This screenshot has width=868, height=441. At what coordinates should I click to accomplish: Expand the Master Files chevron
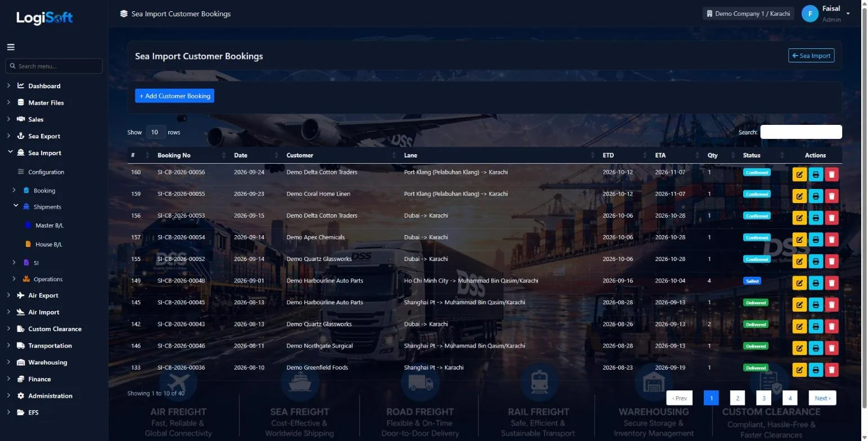(x=8, y=102)
